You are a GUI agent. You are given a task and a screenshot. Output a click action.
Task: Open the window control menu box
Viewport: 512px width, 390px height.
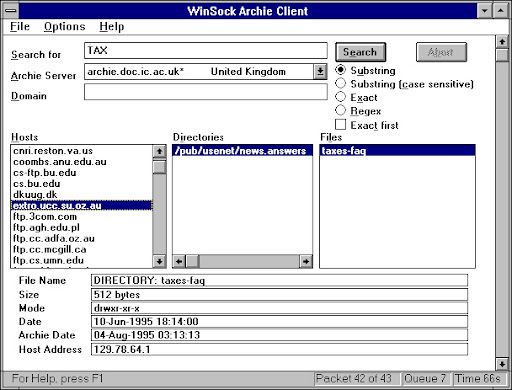coord(11,11)
